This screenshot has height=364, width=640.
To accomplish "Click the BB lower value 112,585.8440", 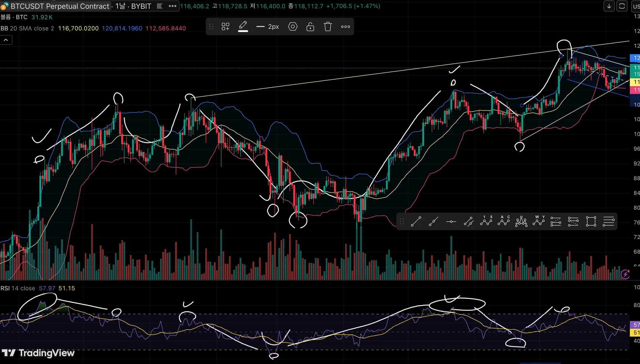I will click(x=165, y=28).
